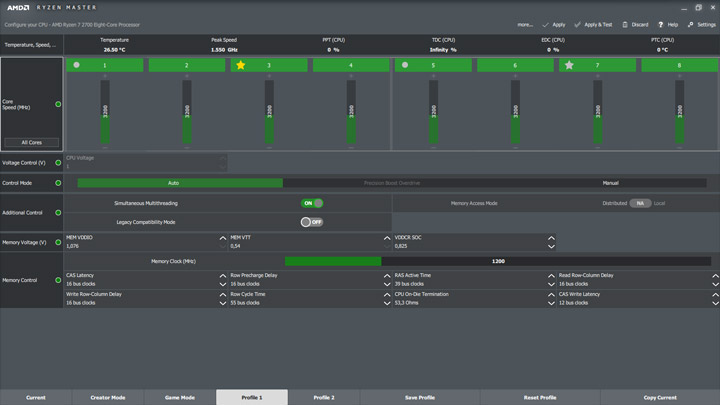Click the Copy Current button
Viewport: 720px width, 405px height.
660,397
